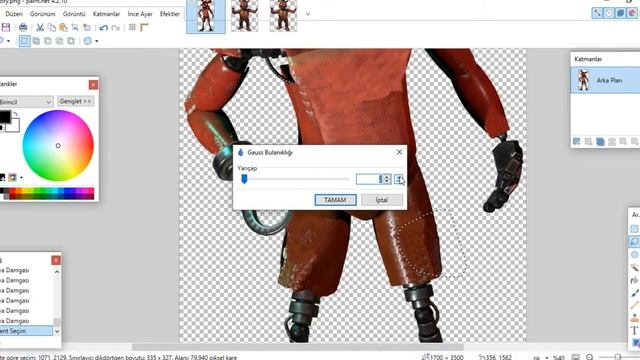640x360 pixels.
Task: Reset Yarıçap to default value
Action: [399, 179]
